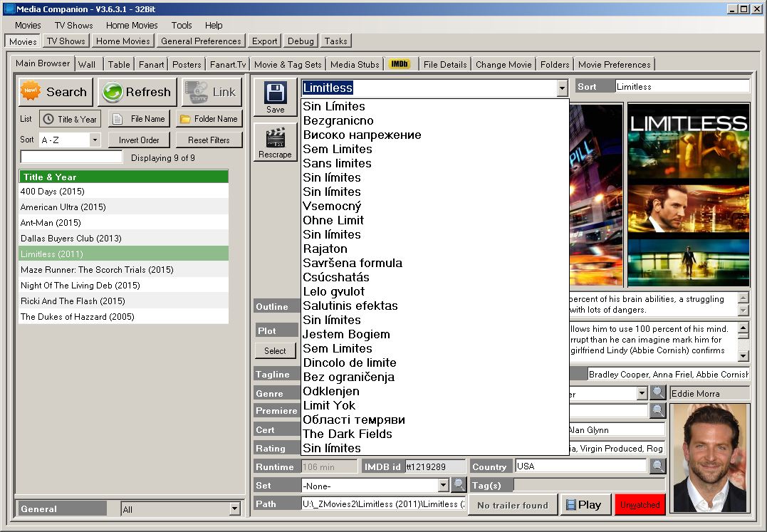Click the Sort title input field
Image resolution: width=767 pixels, height=532 pixels.
pyautogui.click(x=682, y=87)
